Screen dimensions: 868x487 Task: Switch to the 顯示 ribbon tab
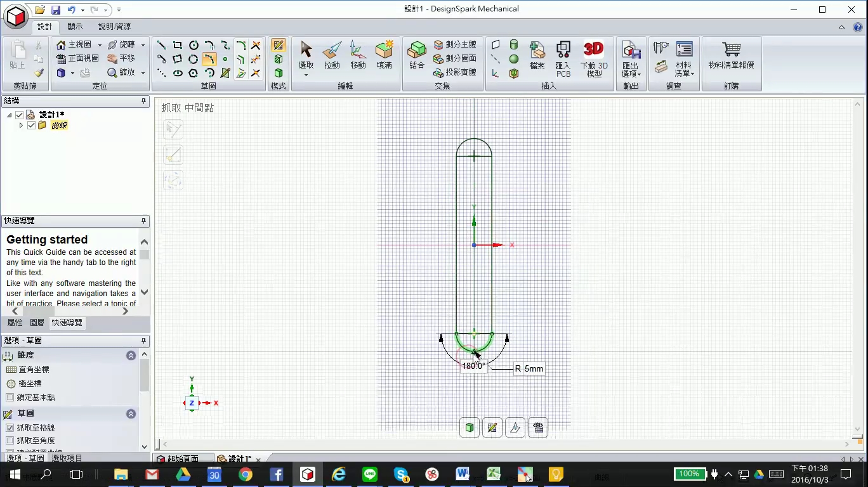76,27
